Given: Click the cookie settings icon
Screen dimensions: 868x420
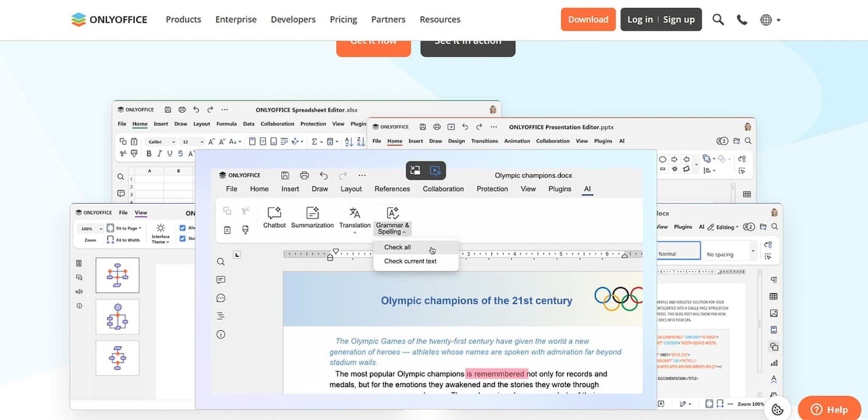Looking at the screenshot, I should [x=777, y=409].
